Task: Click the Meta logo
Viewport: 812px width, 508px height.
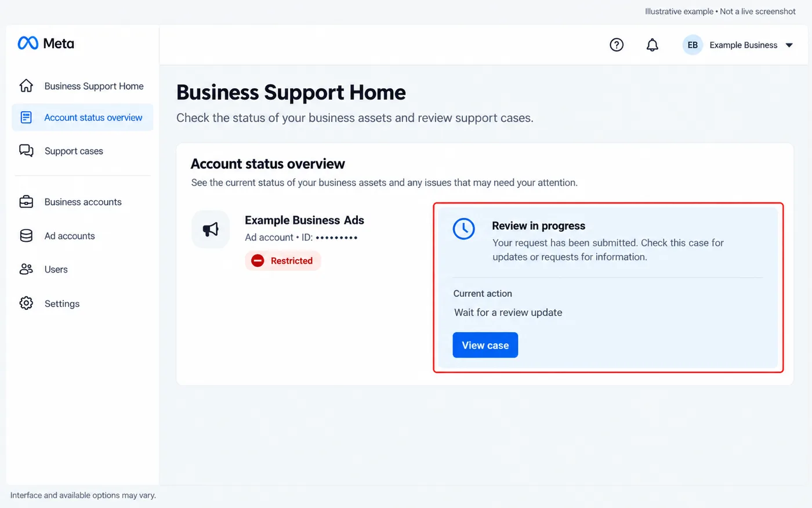Action: (46, 43)
